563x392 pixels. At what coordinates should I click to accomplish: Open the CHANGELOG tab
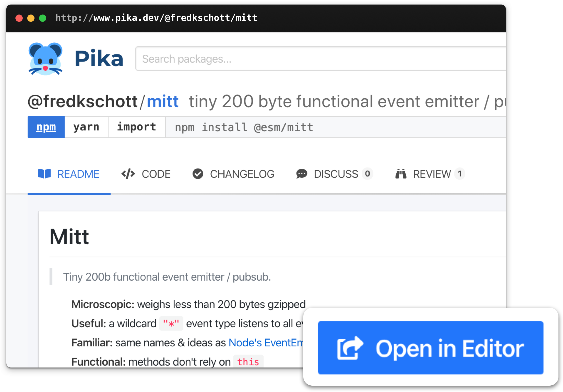[233, 174]
